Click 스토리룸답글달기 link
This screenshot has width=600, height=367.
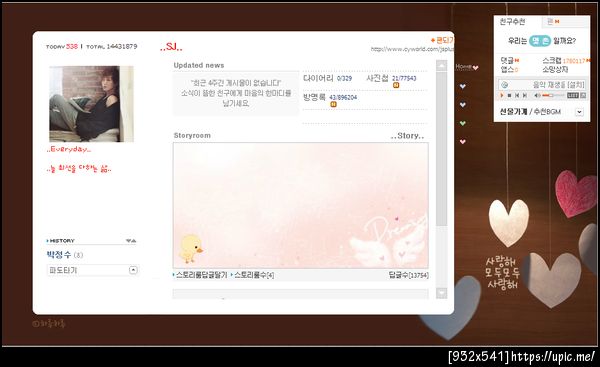(x=201, y=275)
